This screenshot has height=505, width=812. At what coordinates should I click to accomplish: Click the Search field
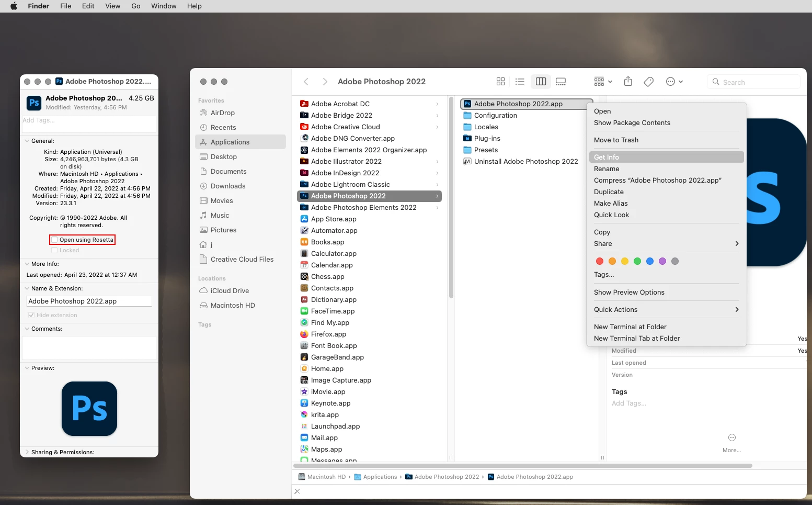coord(753,82)
